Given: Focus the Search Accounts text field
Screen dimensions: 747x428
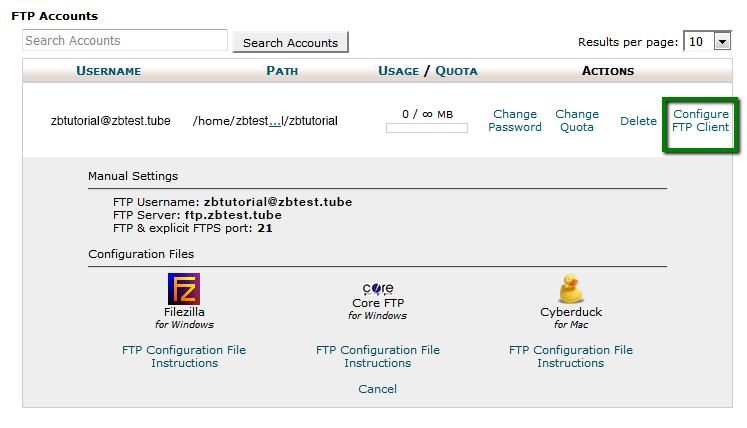Looking at the screenshot, I should pyautogui.click(x=125, y=41).
